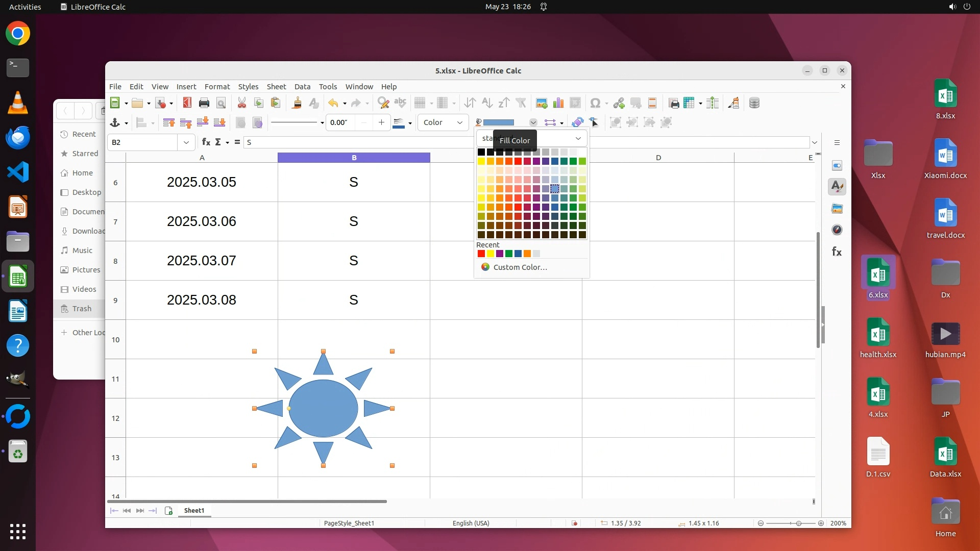Image resolution: width=980 pixels, height=551 pixels.
Task: Click the Print toolbar icon
Action: (204, 103)
